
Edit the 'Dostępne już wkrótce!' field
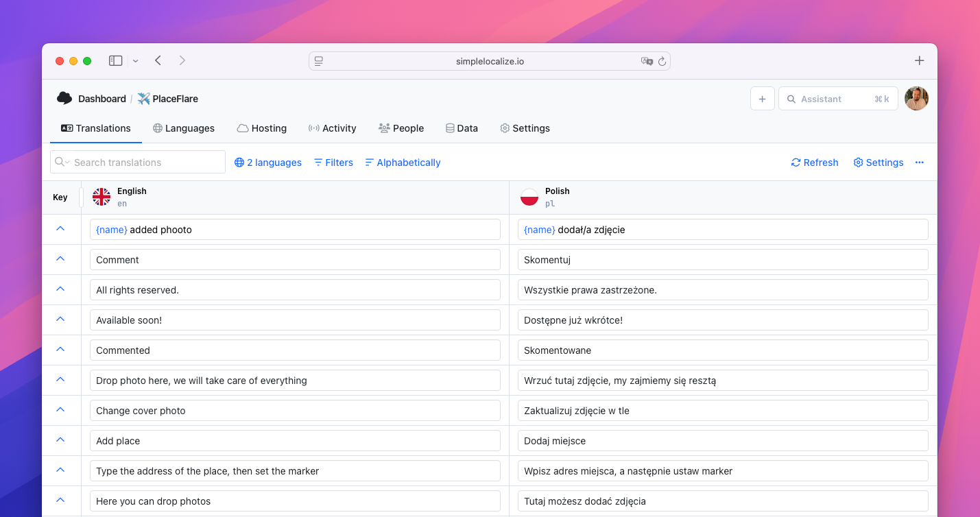723,320
